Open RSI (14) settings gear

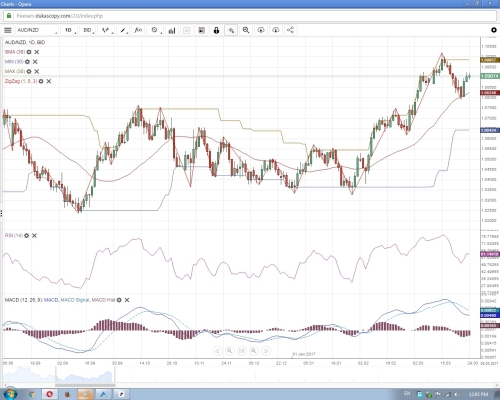[x=26, y=236]
